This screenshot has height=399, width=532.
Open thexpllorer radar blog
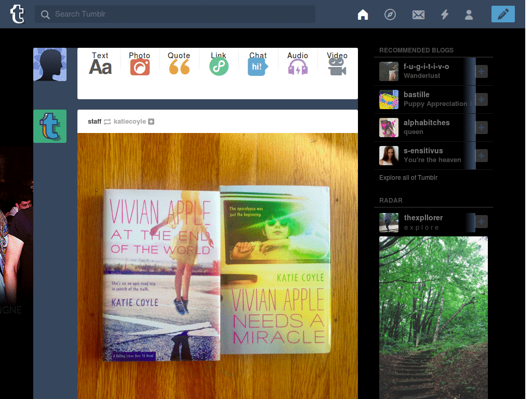click(x=423, y=218)
